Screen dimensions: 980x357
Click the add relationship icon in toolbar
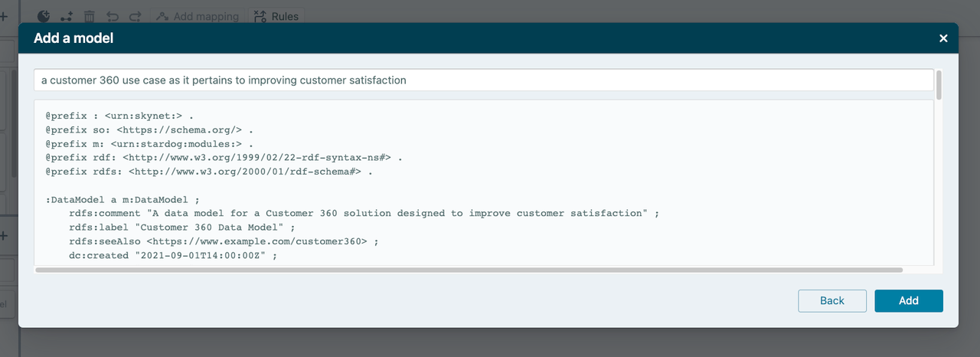67,15
